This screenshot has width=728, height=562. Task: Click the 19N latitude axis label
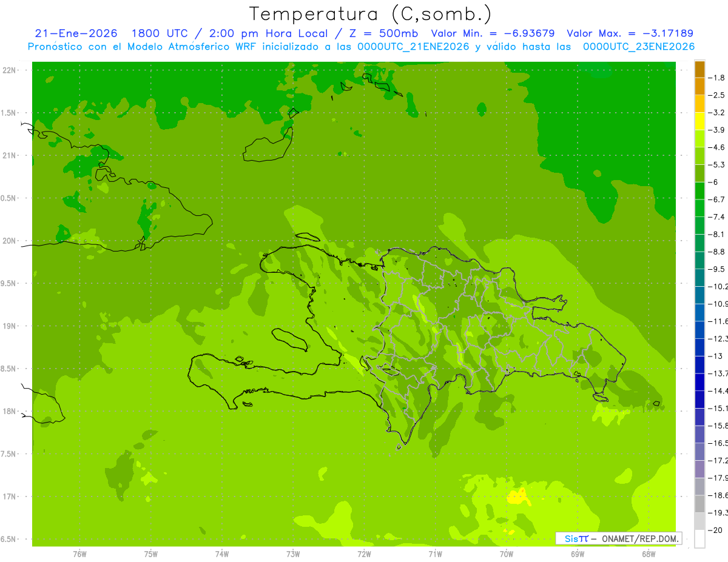tap(10, 326)
